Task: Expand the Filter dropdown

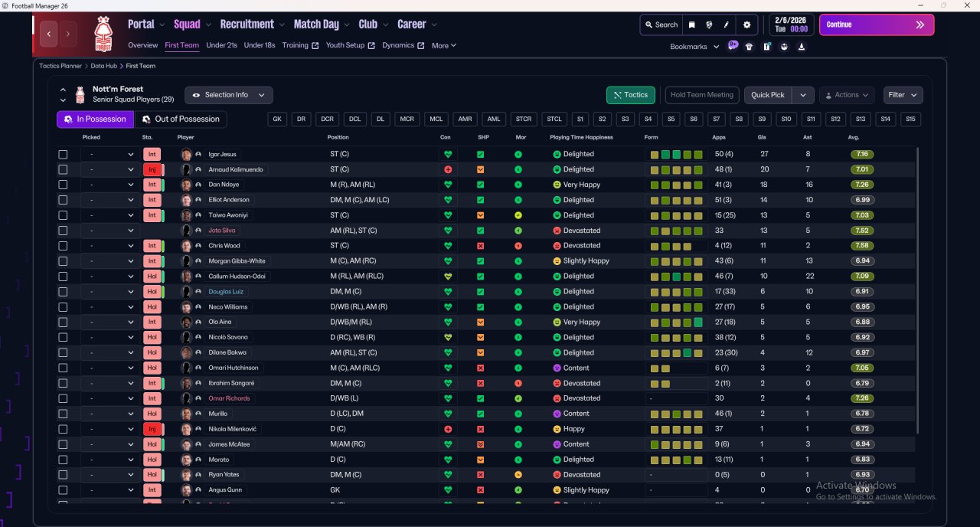Action: 903,95
